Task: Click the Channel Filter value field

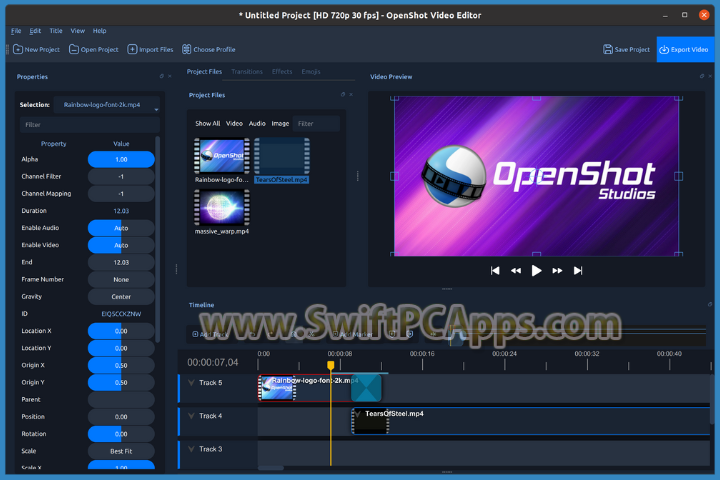Action: (121, 176)
